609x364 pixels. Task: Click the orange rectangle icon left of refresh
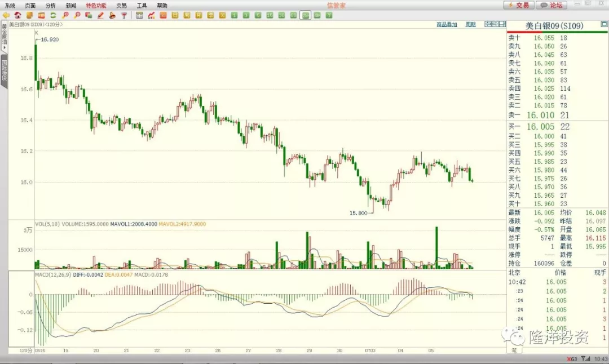[x=41, y=15]
